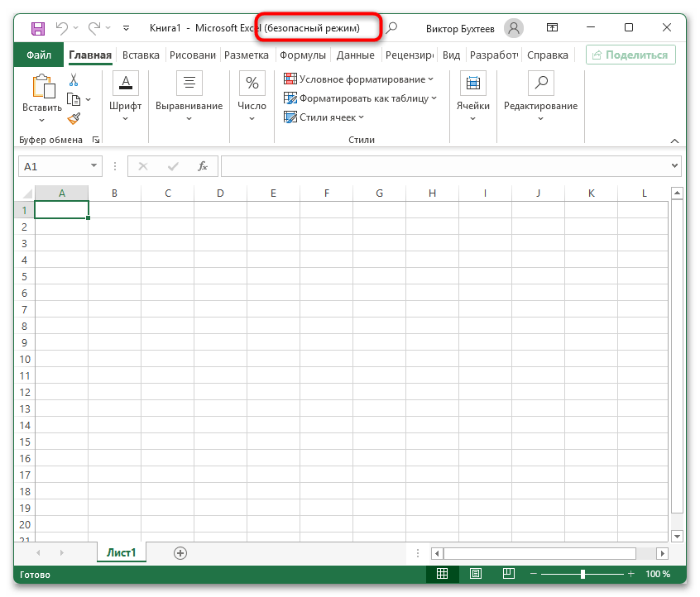Click the Поделиться share button
The image size is (700, 597).
[630, 55]
